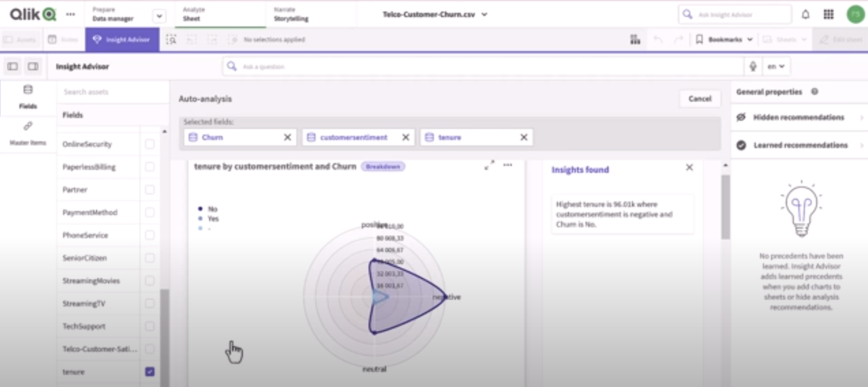Open chart three-dot options menu
Image resolution: width=868 pixels, height=387 pixels.
point(508,165)
